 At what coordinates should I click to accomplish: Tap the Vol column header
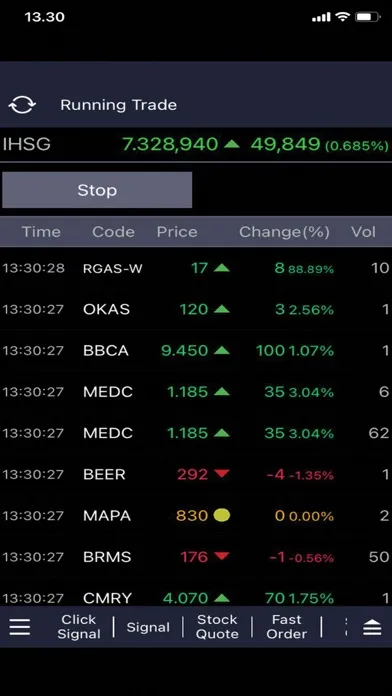click(x=364, y=232)
